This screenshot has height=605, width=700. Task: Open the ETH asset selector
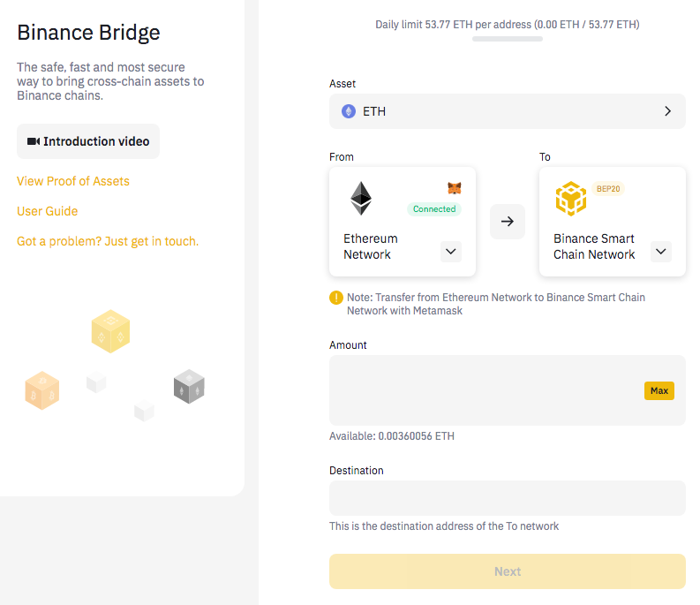coord(508,111)
